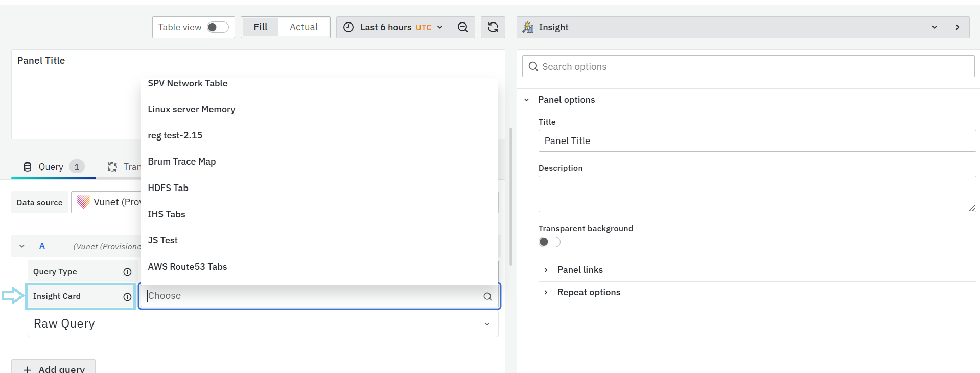The image size is (980, 373).
Task: Select HDFS Tab from dropdown list
Action: [x=168, y=188]
